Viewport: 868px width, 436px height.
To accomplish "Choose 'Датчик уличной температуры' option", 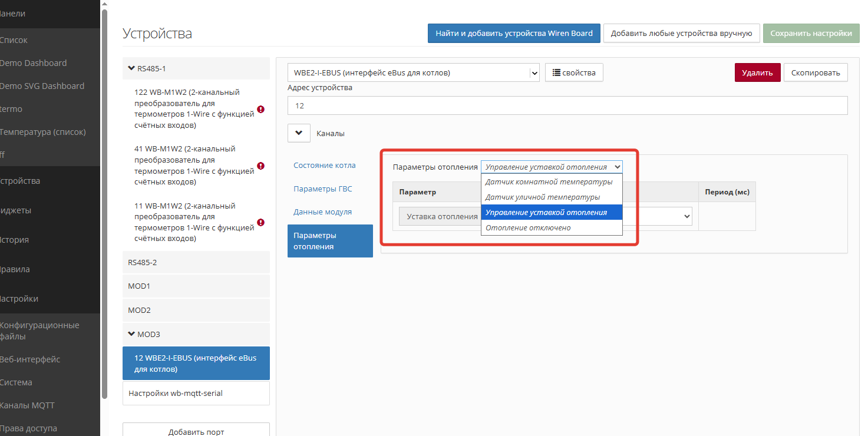I will [543, 197].
